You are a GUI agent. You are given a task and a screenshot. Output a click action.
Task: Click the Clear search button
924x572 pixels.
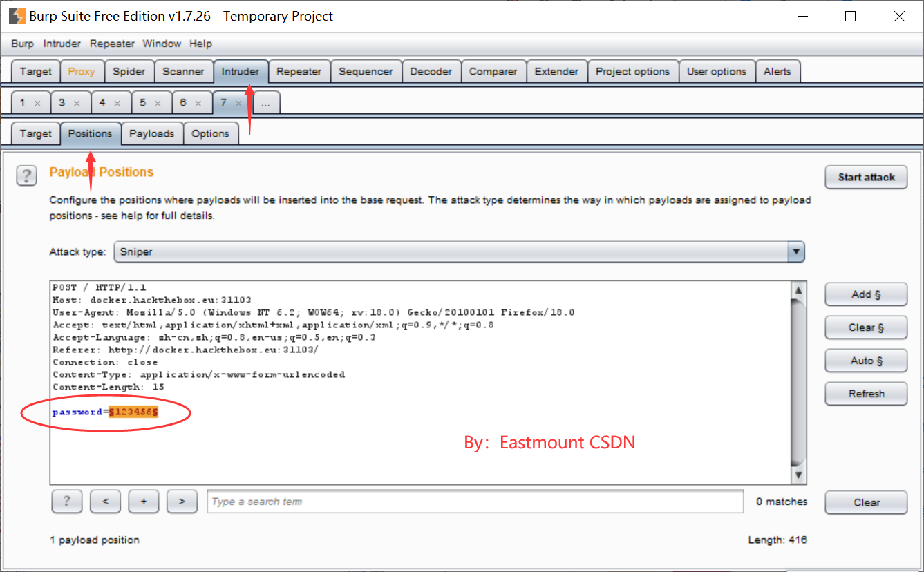pos(866,502)
